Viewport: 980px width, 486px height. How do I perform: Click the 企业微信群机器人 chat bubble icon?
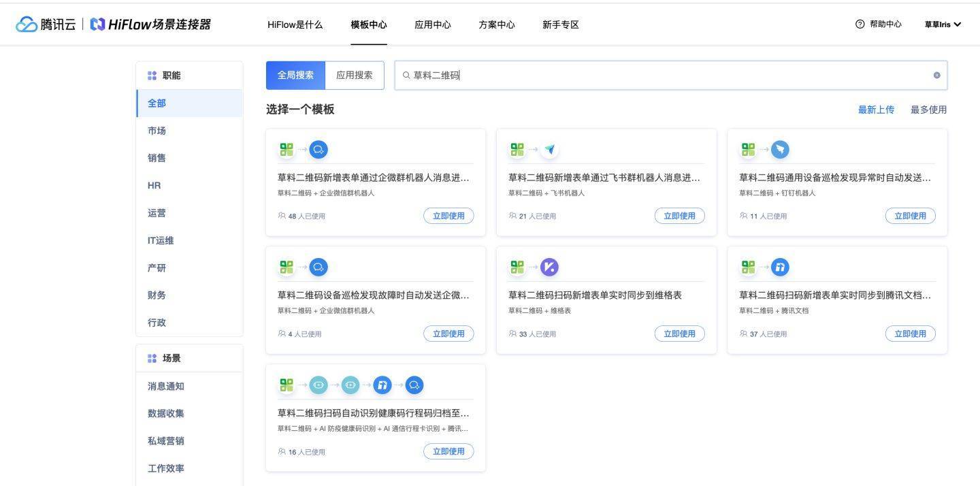(x=318, y=149)
